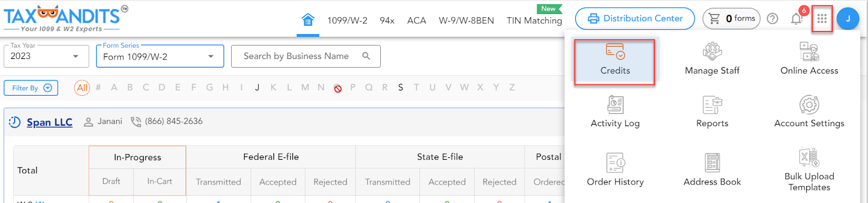Open the Credits menu tile
Screen dimensions: 868x203
tap(615, 62)
